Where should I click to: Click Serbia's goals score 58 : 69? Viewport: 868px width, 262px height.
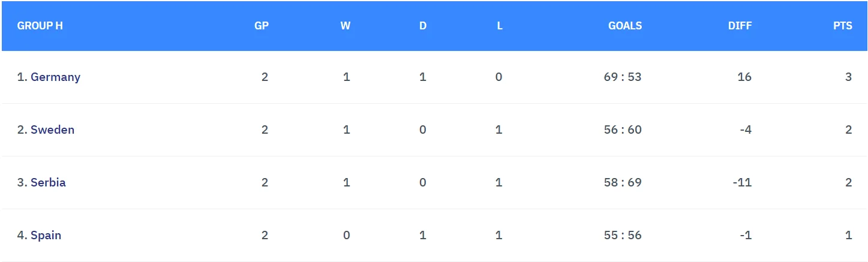pos(623,182)
